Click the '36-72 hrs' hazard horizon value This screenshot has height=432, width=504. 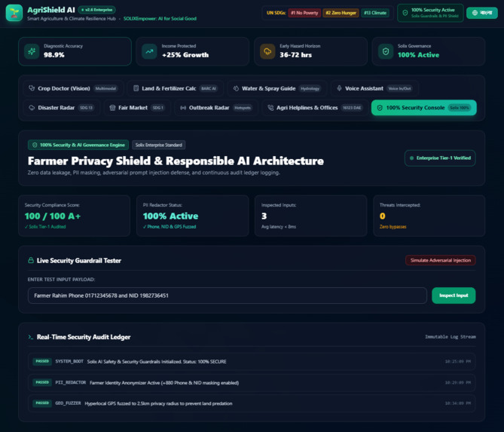click(x=296, y=55)
